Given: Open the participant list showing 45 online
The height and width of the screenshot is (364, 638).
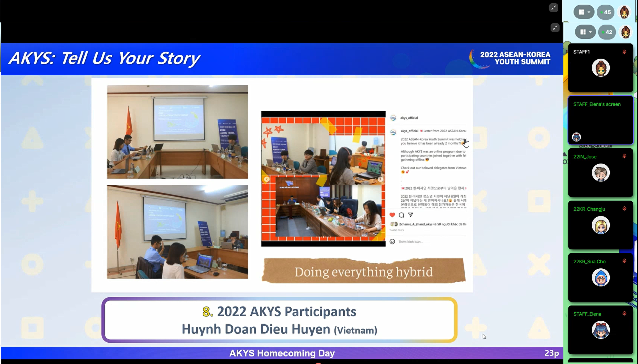Looking at the screenshot, I should [x=605, y=12].
